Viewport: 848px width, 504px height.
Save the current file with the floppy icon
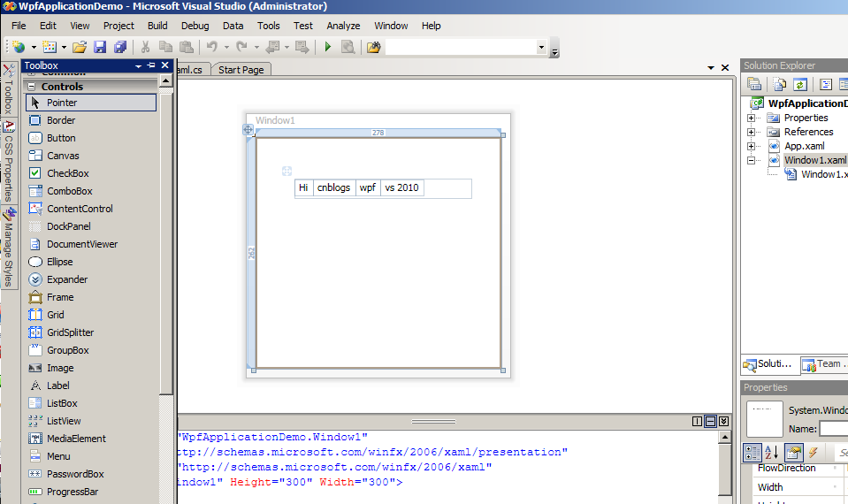(100, 47)
